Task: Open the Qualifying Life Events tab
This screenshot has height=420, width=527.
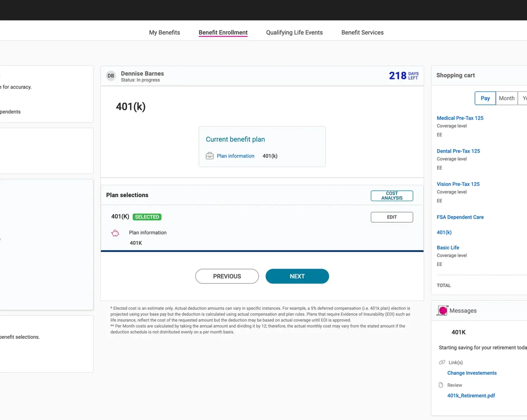Action: click(294, 32)
